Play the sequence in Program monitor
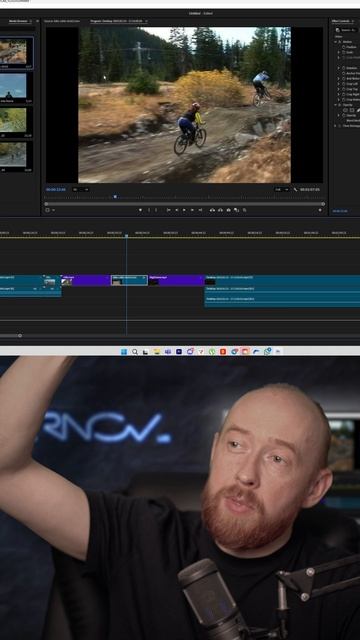Viewport: 360px width, 640px height. [x=184, y=210]
